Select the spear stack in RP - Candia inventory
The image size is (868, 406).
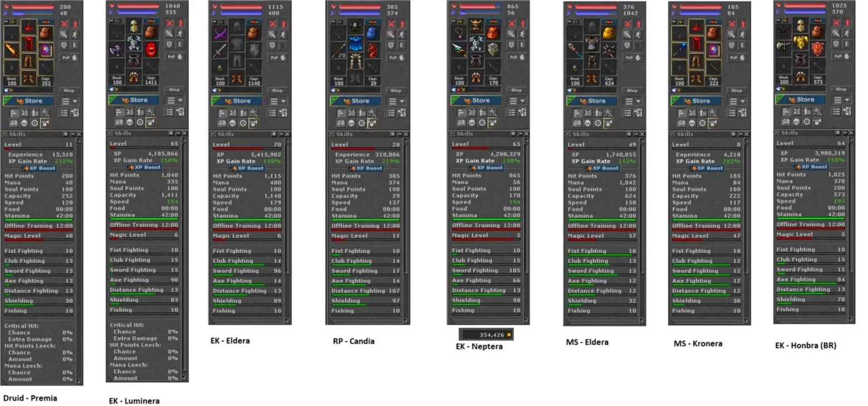tap(339, 51)
